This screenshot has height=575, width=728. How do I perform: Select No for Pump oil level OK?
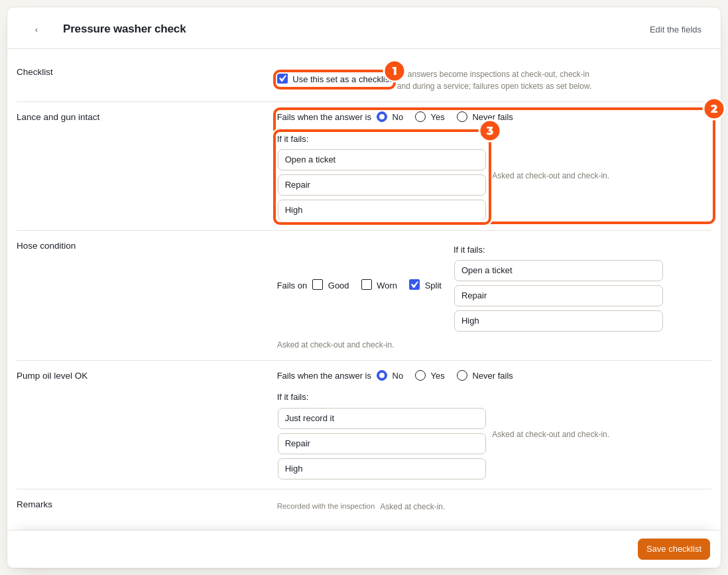coord(382,375)
